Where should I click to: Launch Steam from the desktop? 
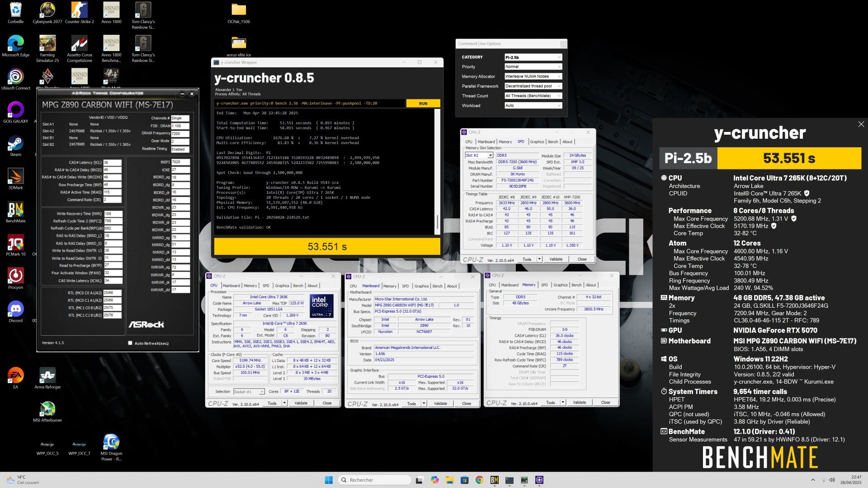[15, 145]
